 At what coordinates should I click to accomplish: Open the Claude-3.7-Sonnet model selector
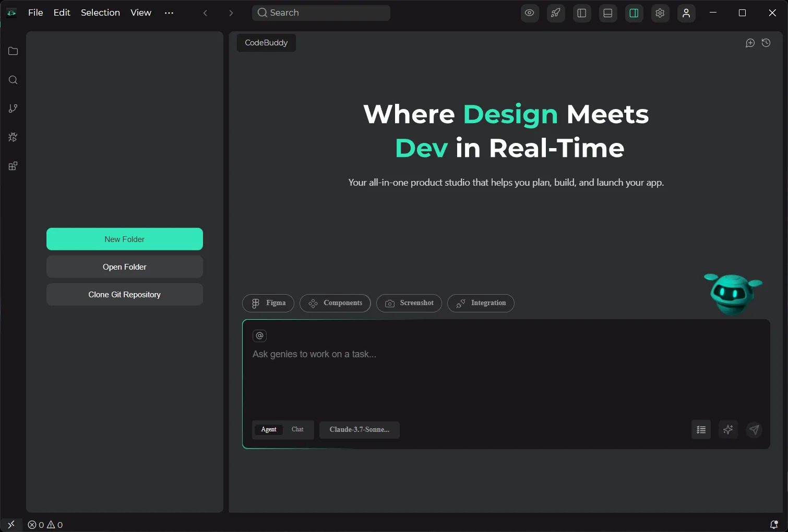359,430
